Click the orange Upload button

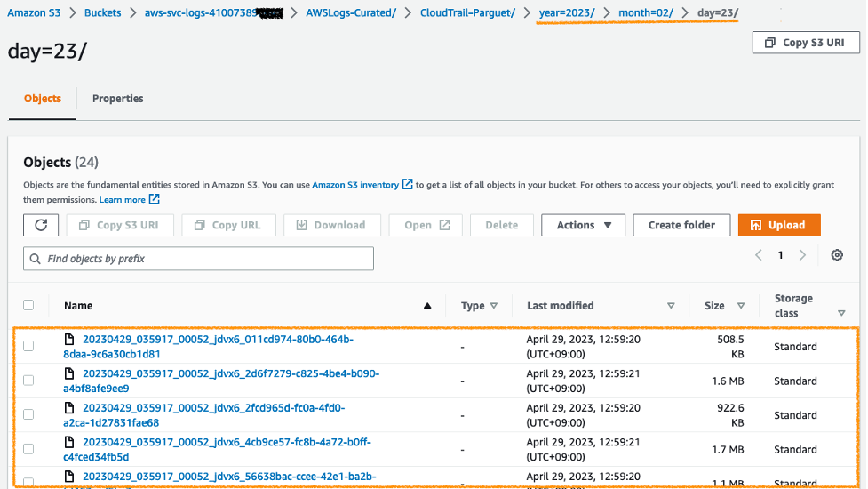point(779,225)
